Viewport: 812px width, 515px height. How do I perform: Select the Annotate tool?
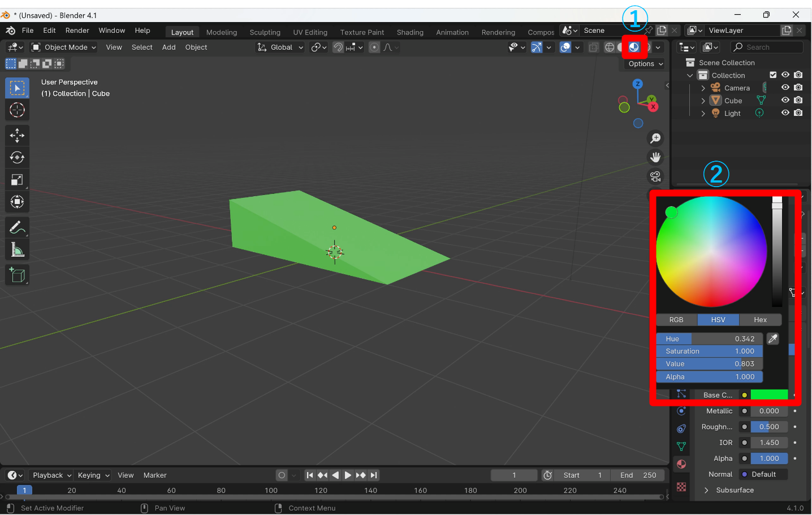point(17,228)
